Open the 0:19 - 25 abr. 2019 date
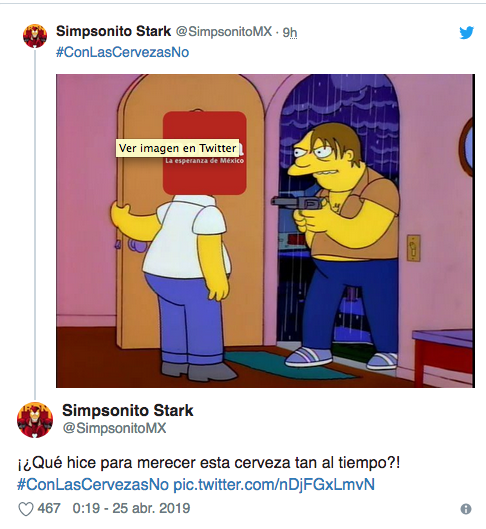The image size is (486, 529). pos(131,508)
